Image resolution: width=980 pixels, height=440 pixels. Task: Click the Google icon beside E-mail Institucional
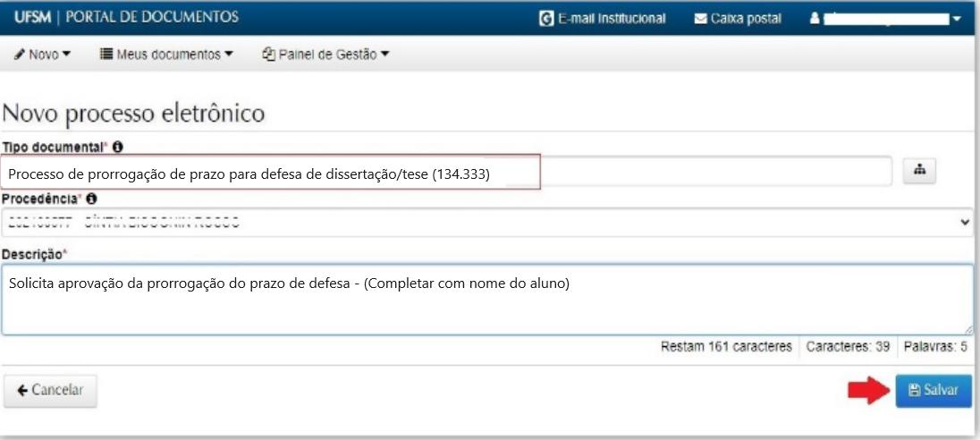click(x=545, y=19)
